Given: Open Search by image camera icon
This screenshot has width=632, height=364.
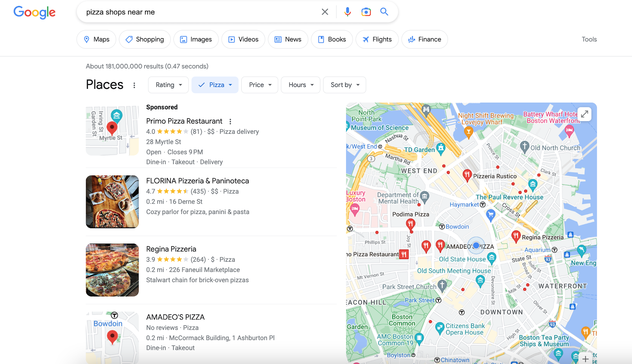Looking at the screenshot, I should click(x=366, y=12).
